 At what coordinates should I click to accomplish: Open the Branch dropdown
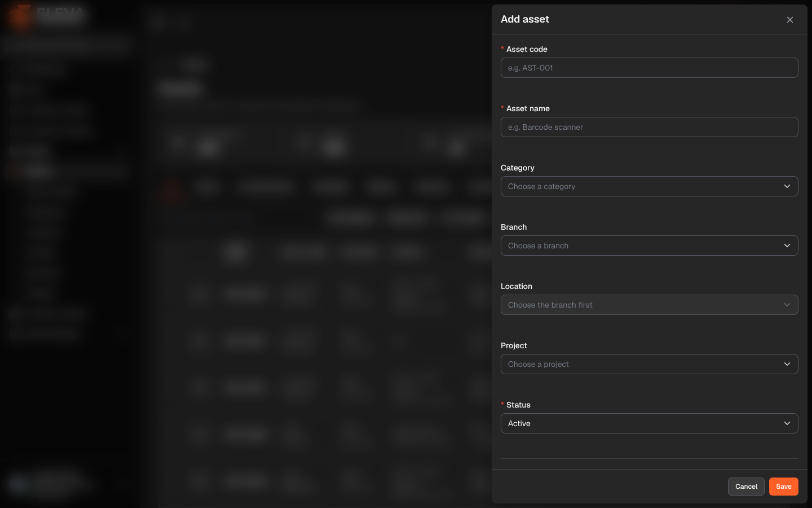coord(649,246)
